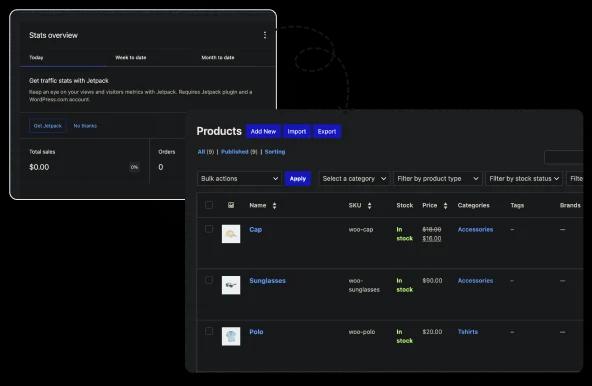The width and height of the screenshot is (592, 386).
Task: Open the Polo product thumbnail
Action: coord(231,336)
